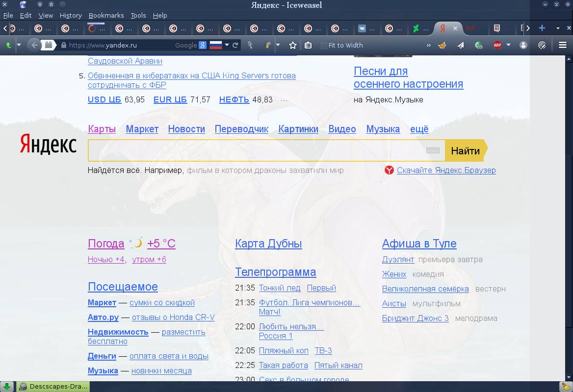Viewport: 573px width, 392px height.
Task: Click the green download arrow in the status bar
Action: point(6,387)
